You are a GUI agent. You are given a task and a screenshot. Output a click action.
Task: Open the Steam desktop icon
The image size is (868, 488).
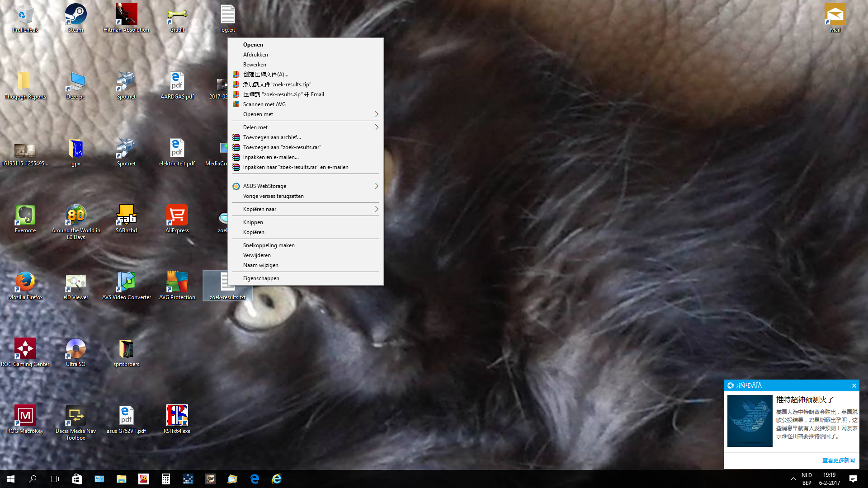(75, 15)
